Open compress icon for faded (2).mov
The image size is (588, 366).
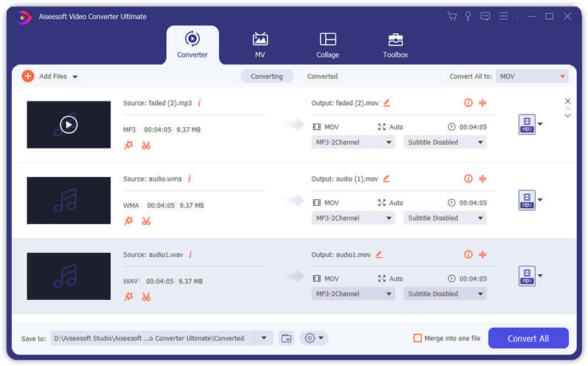point(483,103)
